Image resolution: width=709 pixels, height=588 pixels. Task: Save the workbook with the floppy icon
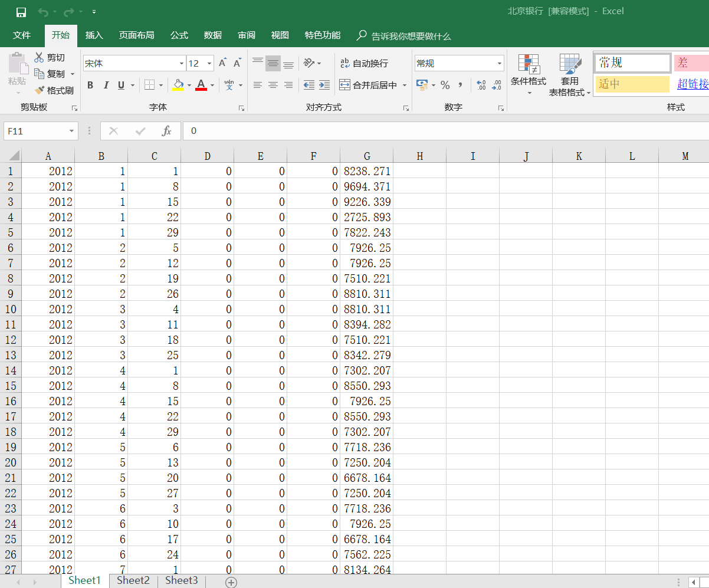tap(21, 12)
